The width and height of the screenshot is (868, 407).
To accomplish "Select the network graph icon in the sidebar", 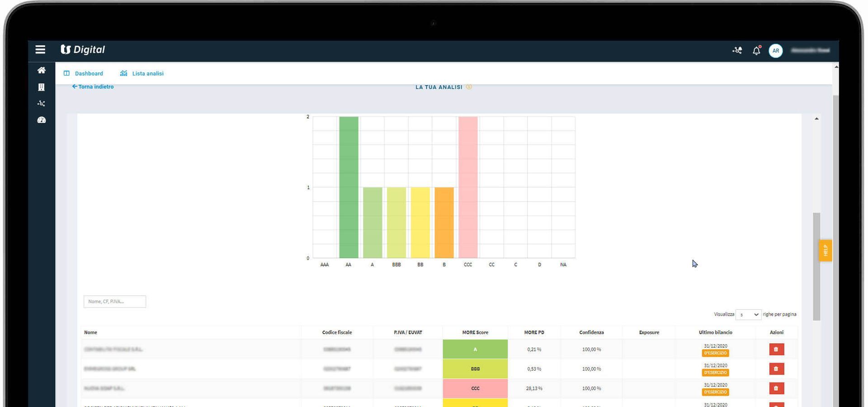I will (42, 104).
